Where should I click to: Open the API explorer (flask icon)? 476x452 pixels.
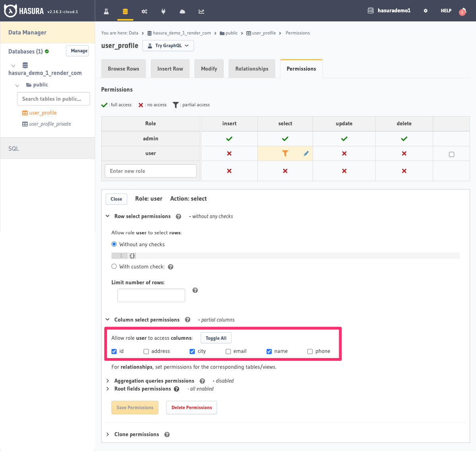pos(106,11)
